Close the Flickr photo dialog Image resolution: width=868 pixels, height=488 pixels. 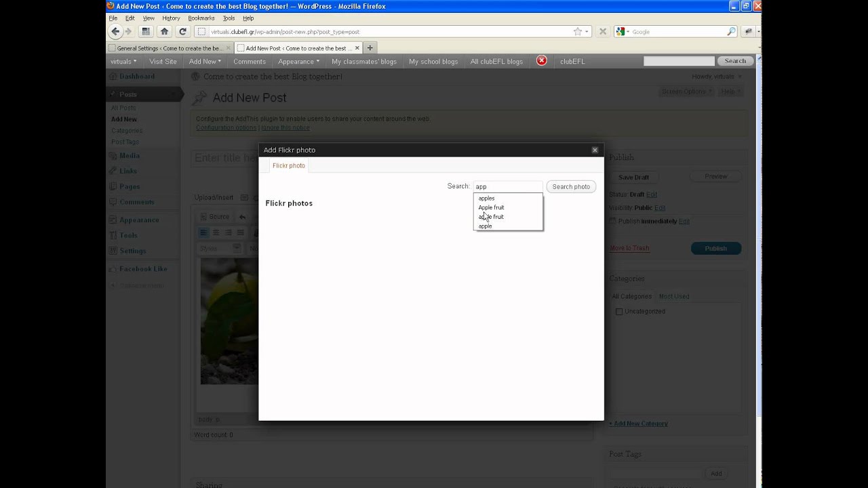click(595, 150)
